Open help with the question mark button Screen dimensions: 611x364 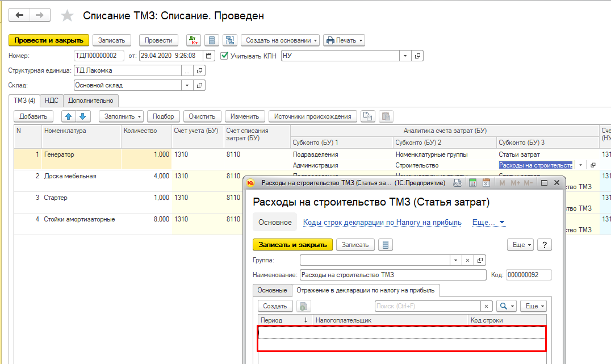coord(545,245)
